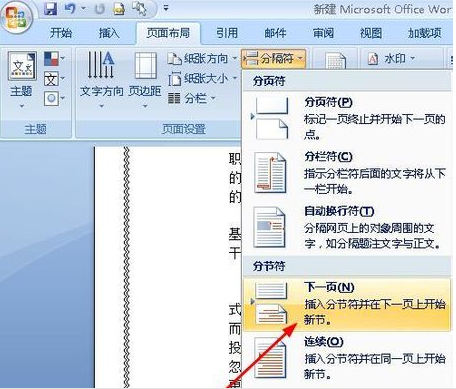The image size is (456, 389).
Task: Click the 分页符(P) page icon
Action: pyautogui.click(x=271, y=119)
